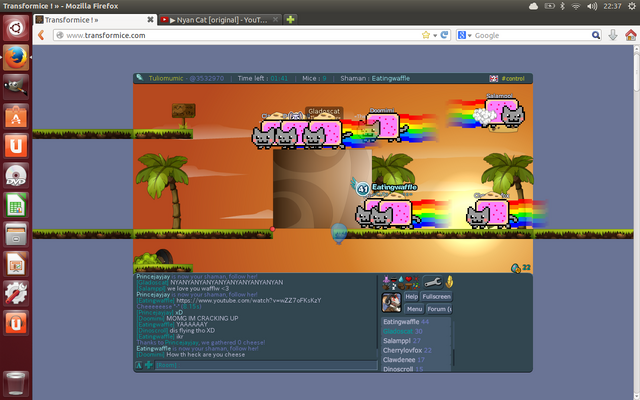
Task: Click the #control room name
Action: click(513, 78)
